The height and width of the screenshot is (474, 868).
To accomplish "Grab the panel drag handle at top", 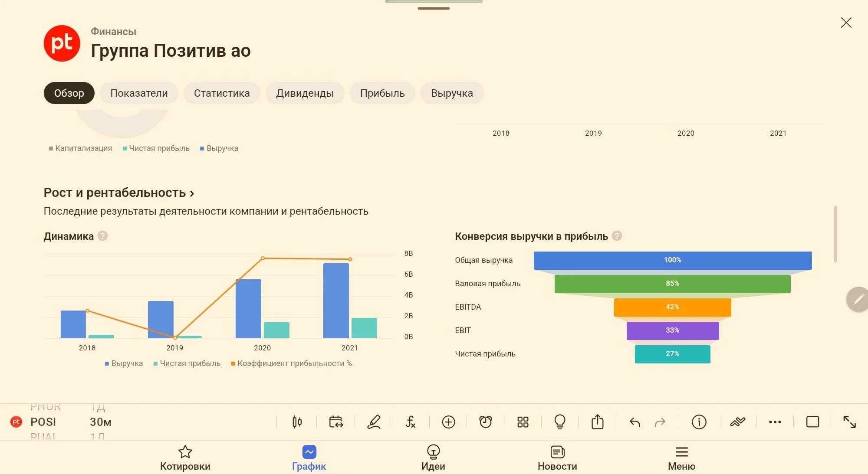I will tap(434, 8).
